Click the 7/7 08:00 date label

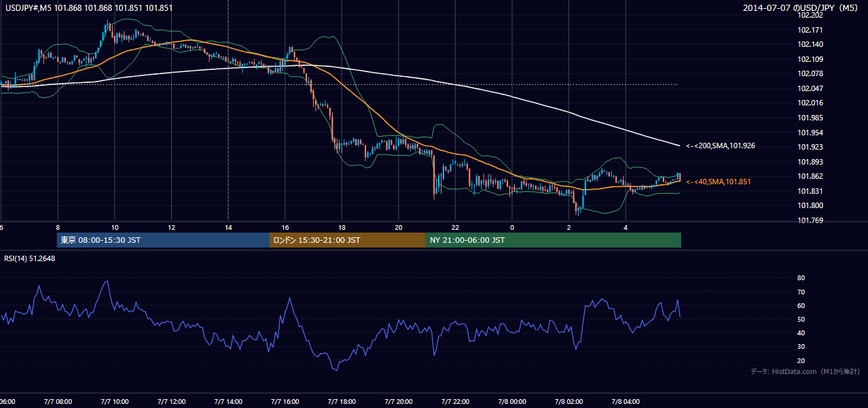(x=58, y=401)
